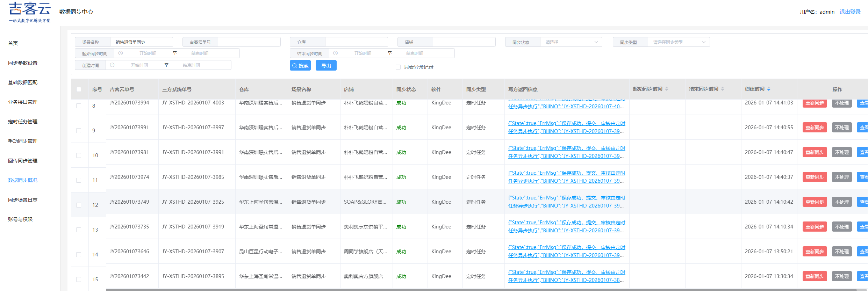
Task: Toggle select-all checkbox in table header
Action: (x=79, y=89)
